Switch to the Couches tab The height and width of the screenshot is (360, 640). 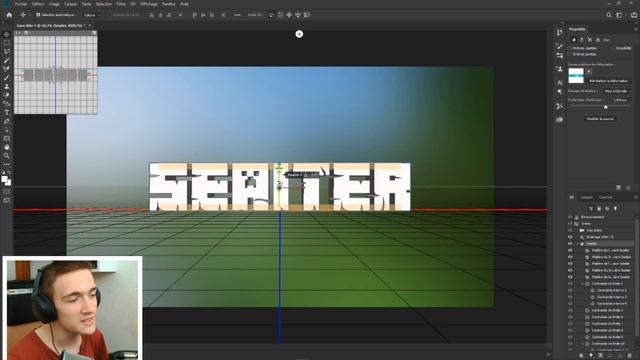click(606, 197)
